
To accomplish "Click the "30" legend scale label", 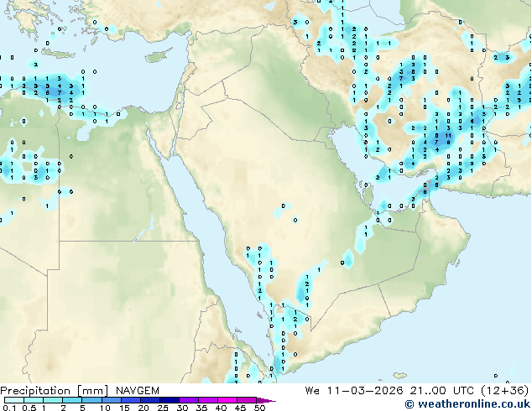I will 182,408.
